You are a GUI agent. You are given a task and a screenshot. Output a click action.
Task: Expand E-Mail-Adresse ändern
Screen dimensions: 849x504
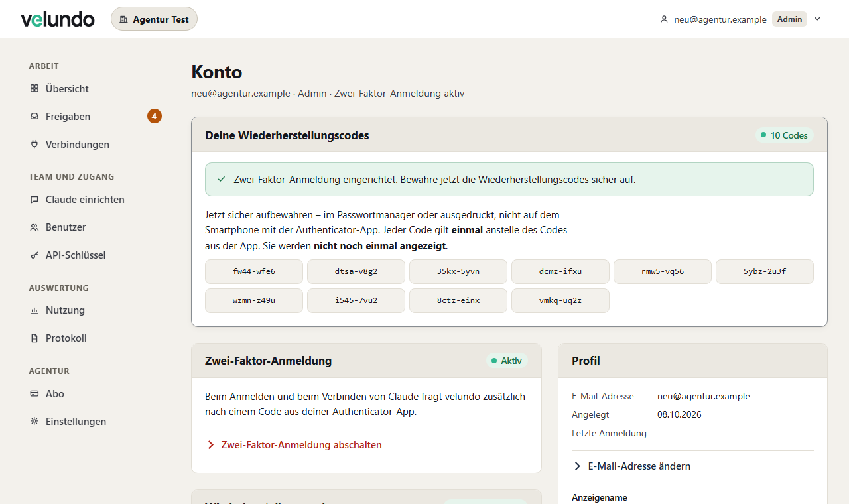click(x=631, y=466)
